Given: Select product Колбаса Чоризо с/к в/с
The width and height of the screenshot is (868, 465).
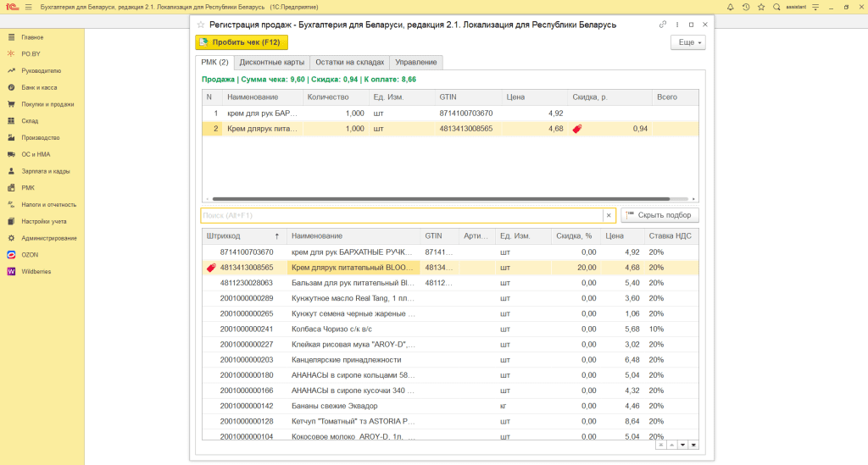Looking at the screenshot, I should tap(450, 329).
